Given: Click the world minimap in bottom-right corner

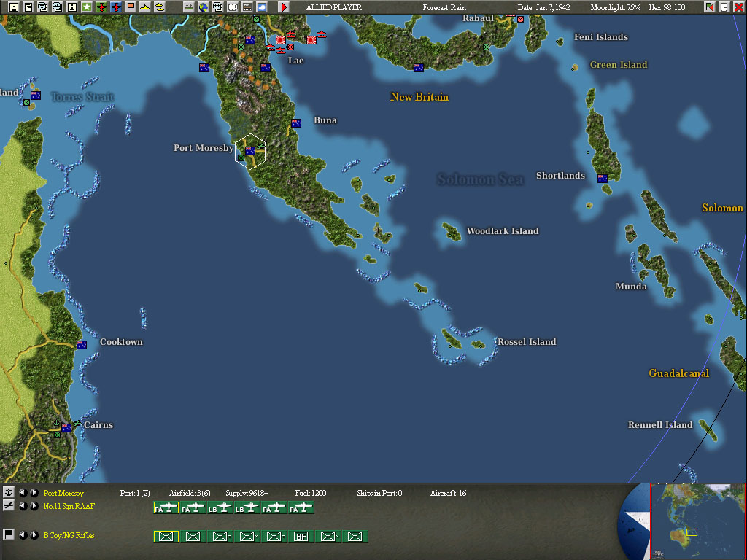Looking at the screenshot, I should (x=698, y=521).
